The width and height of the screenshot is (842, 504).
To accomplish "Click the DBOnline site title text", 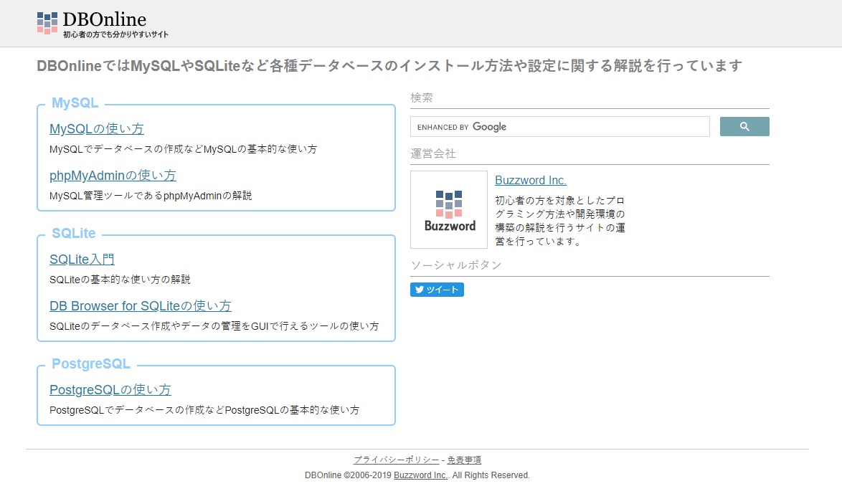I will click(x=104, y=19).
